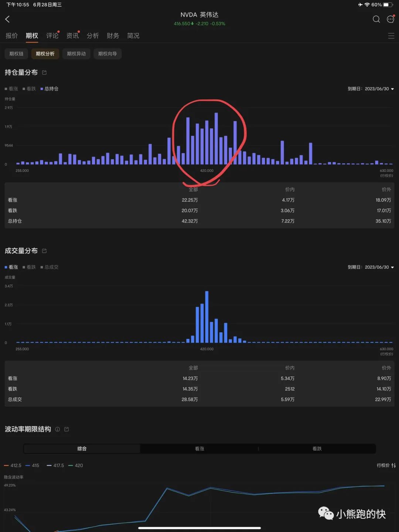
Task: Open the 分析 tab
Action: click(x=93, y=36)
